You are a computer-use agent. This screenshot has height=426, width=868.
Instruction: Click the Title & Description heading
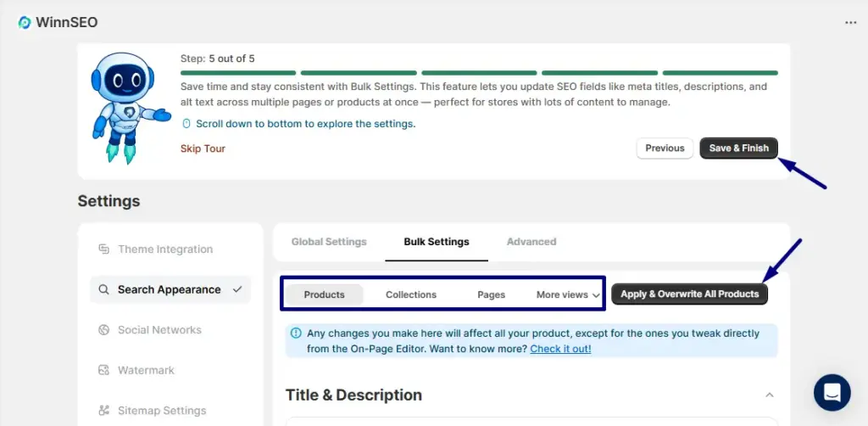click(x=353, y=395)
